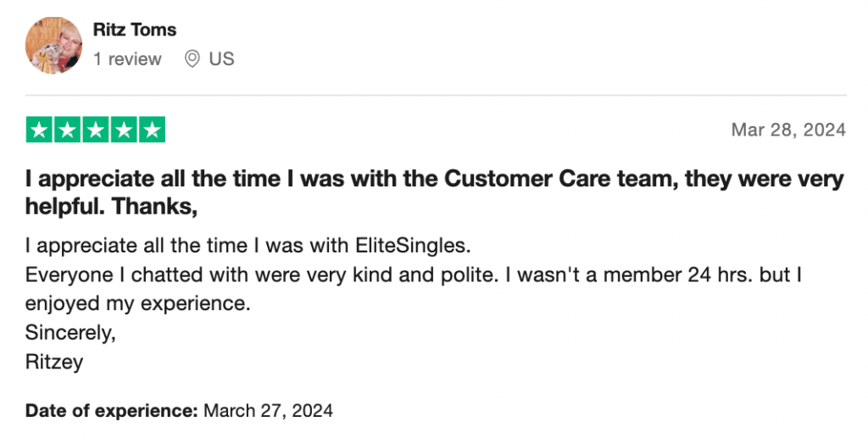Click the second green rating star
This screenshot has width=868, height=438.
point(68,130)
